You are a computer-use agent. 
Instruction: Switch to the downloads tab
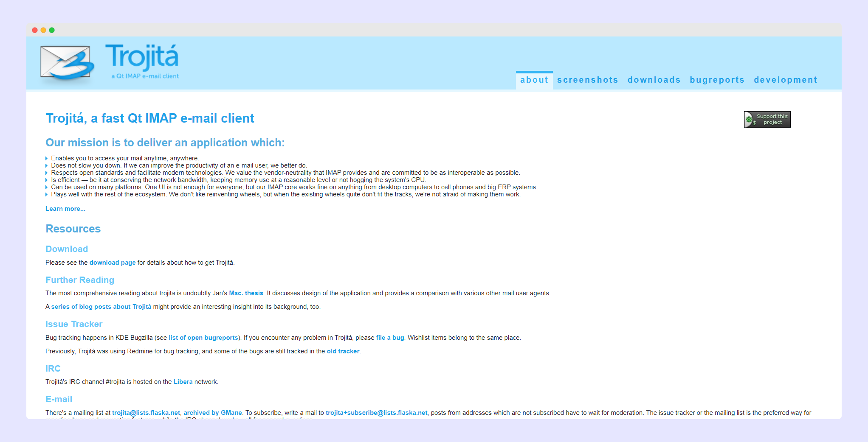(654, 80)
